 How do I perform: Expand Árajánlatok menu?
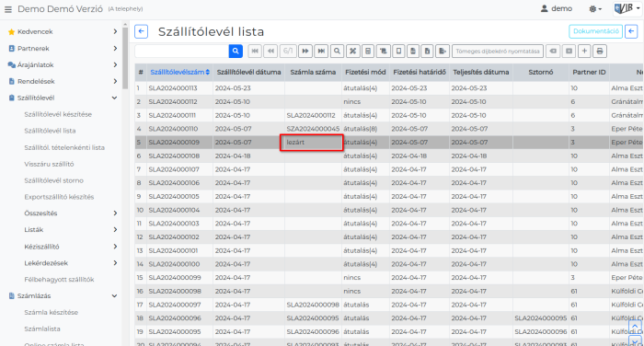(63, 64)
